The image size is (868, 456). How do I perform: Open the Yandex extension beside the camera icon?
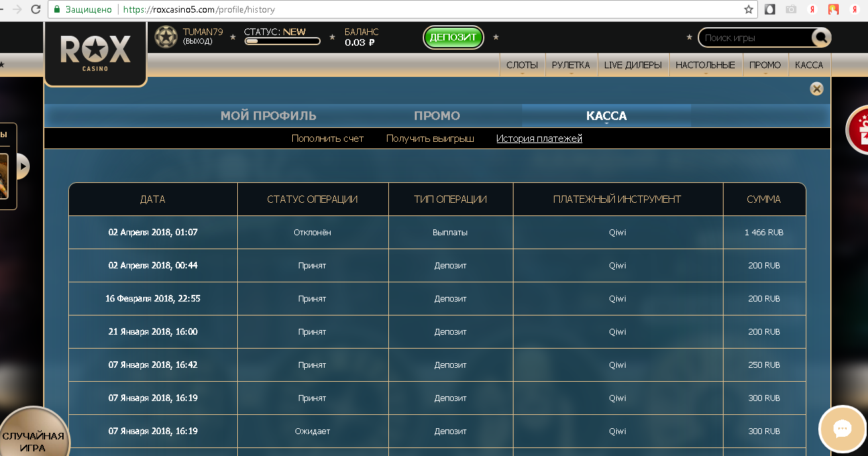coord(812,10)
